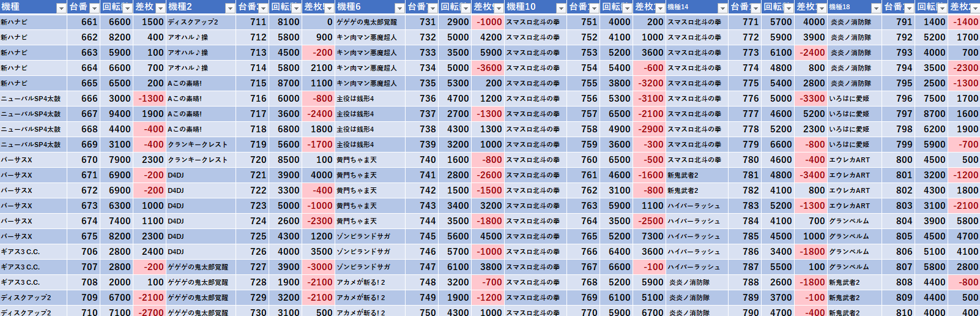The width and height of the screenshot is (980, 316).
Task: Click グランベルム cell for machine 805
Action: pyautogui.click(x=855, y=236)
